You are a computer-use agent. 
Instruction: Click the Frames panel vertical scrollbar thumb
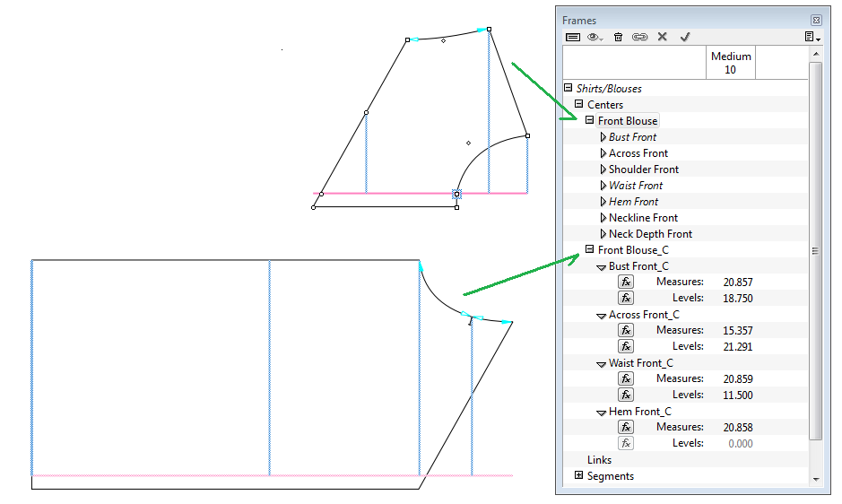(x=815, y=251)
